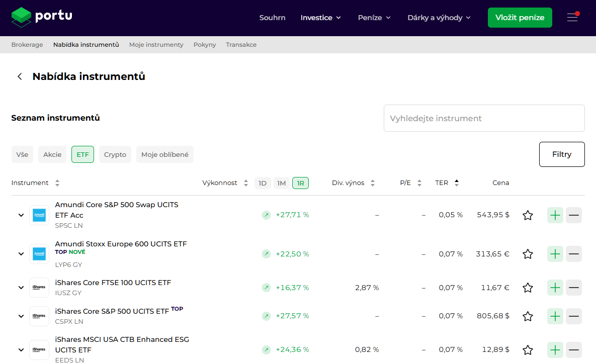Sort by Div. výnos column

[x=354, y=183]
